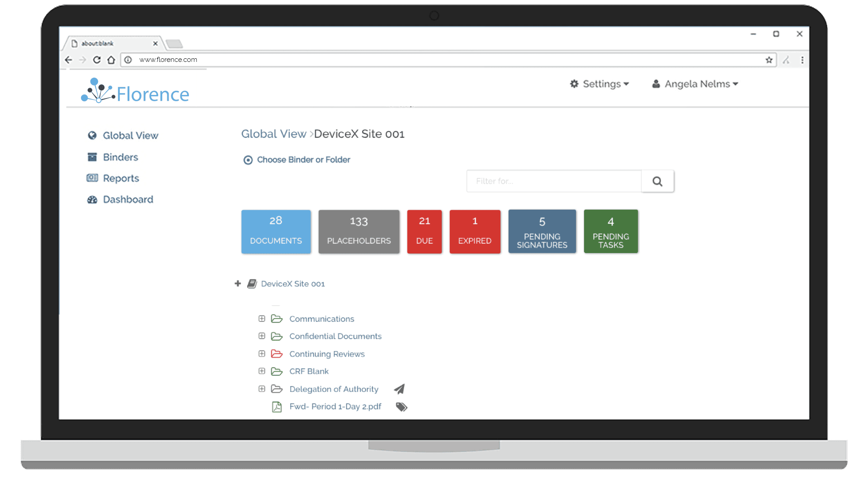Open the 4 Pending Tasks tile
868x488 pixels.
(x=611, y=231)
